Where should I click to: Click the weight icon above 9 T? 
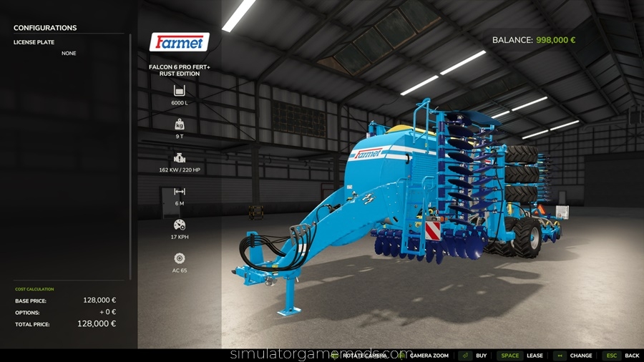pos(180,124)
